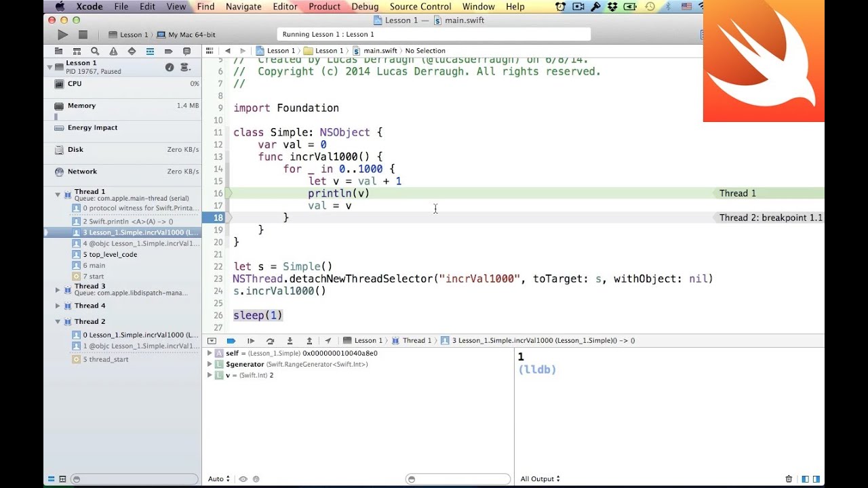Collapse the Lesson 1 process triangle
Image resolution: width=868 pixels, height=488 pixels.
coord(50,67)
